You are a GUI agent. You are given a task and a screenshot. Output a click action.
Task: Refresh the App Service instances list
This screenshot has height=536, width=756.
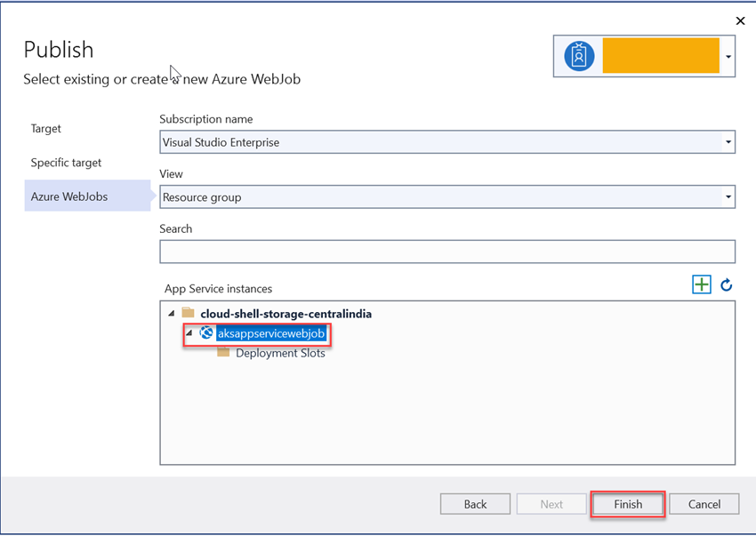point(727,284)
